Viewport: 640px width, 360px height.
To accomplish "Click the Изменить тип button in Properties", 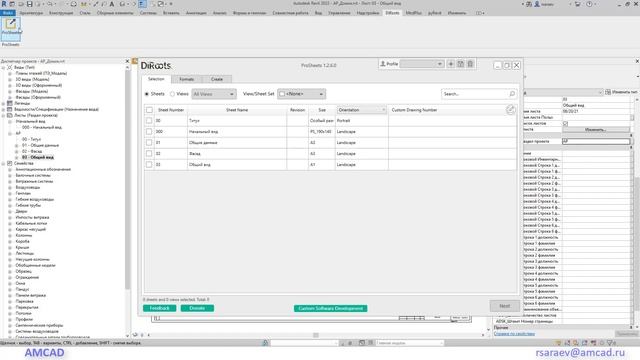I will (622, 92).
